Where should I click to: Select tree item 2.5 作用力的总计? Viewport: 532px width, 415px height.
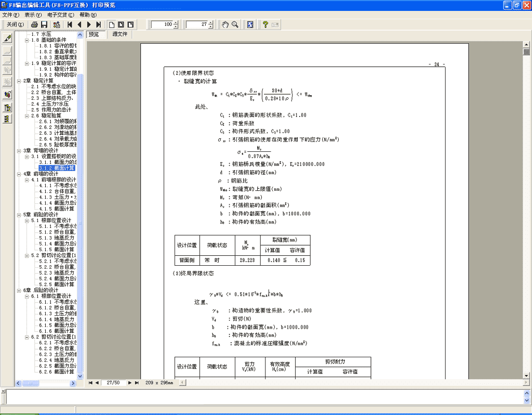coord(51,110)
